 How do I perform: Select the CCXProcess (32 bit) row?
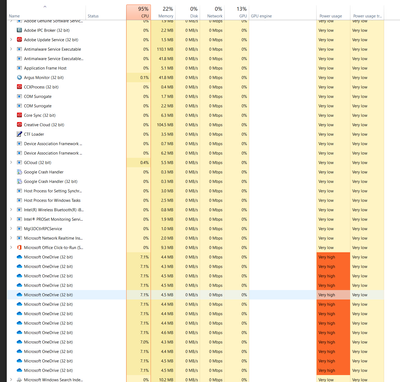click(x=195, y=87)
